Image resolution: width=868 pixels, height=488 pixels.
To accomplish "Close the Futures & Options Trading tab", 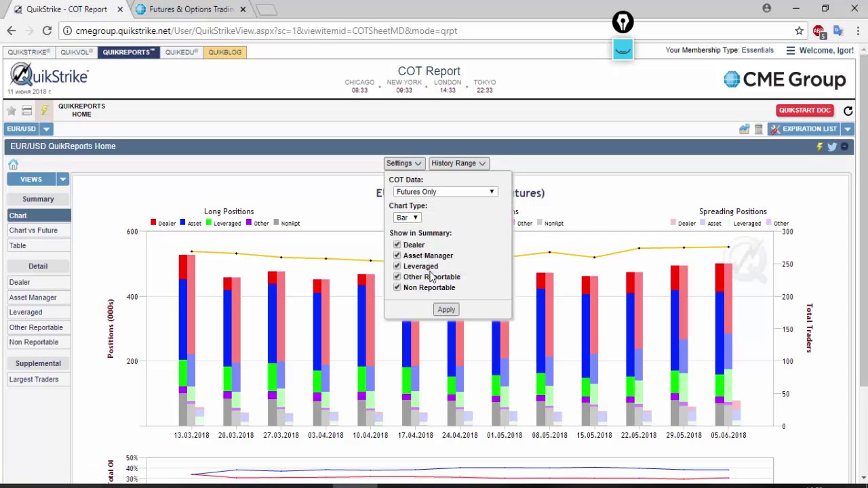I will tap(243, 9).
